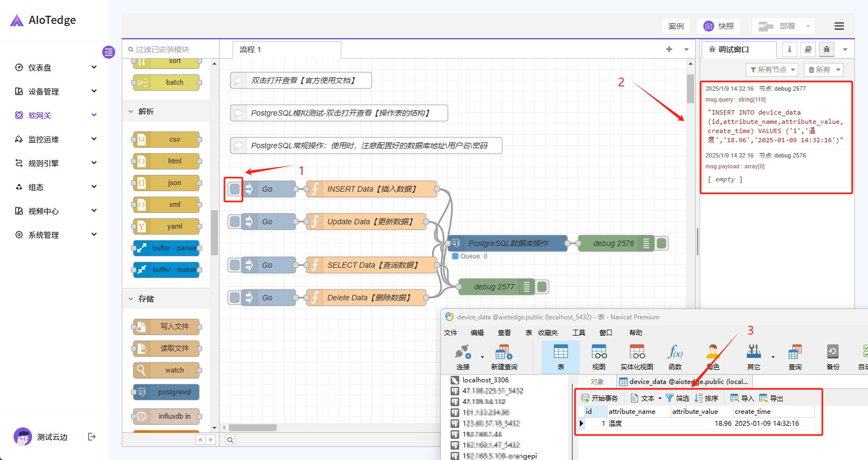Switch to the 流程 1 tab

pos(251,49)
